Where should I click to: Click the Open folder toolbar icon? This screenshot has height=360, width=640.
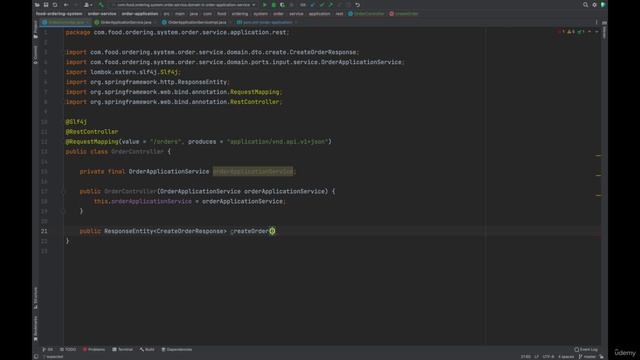37,5
